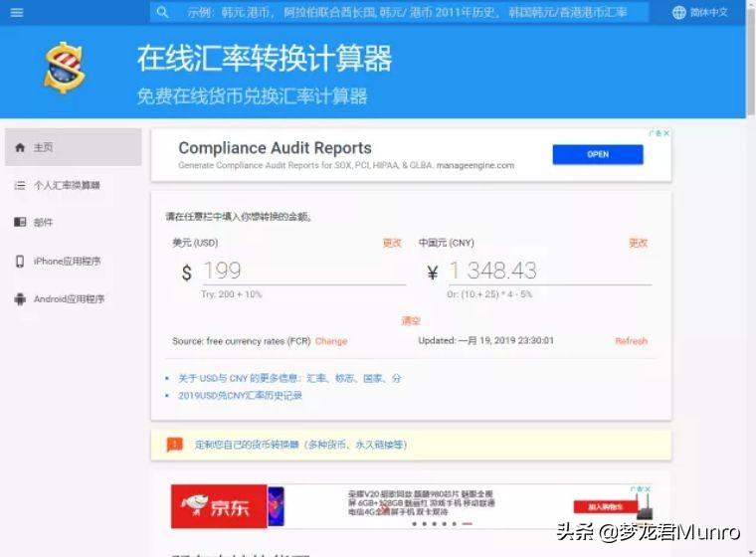Click the 京东 logo in bottom ad
Viewport: 756px width, 557px height.
pos(219,506)
